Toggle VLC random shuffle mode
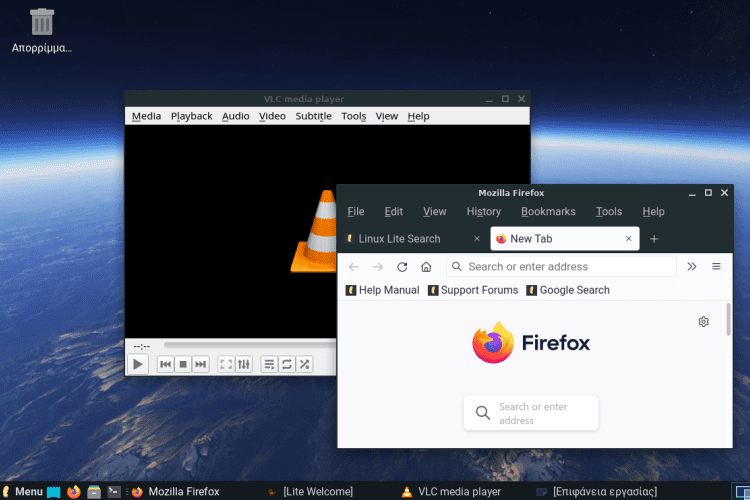The width and height of the screenshot is (750, 500). click(x=305, y=365)
